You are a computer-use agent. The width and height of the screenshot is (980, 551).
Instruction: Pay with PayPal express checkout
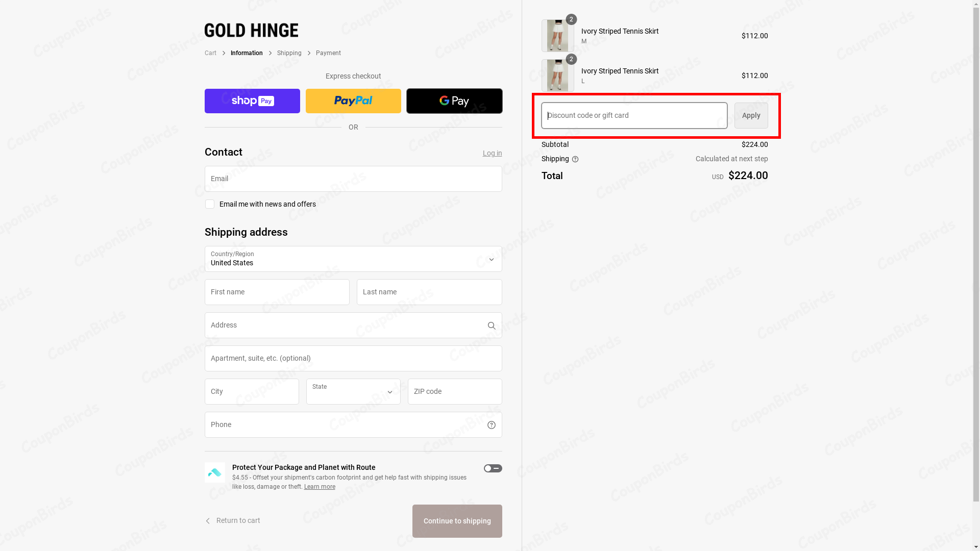point(353,101)
